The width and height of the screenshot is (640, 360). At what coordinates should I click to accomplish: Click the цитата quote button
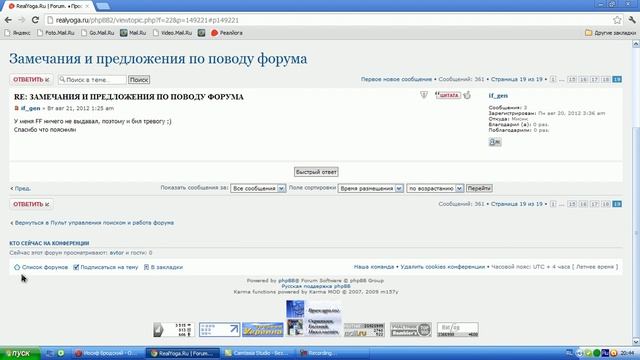448,95
